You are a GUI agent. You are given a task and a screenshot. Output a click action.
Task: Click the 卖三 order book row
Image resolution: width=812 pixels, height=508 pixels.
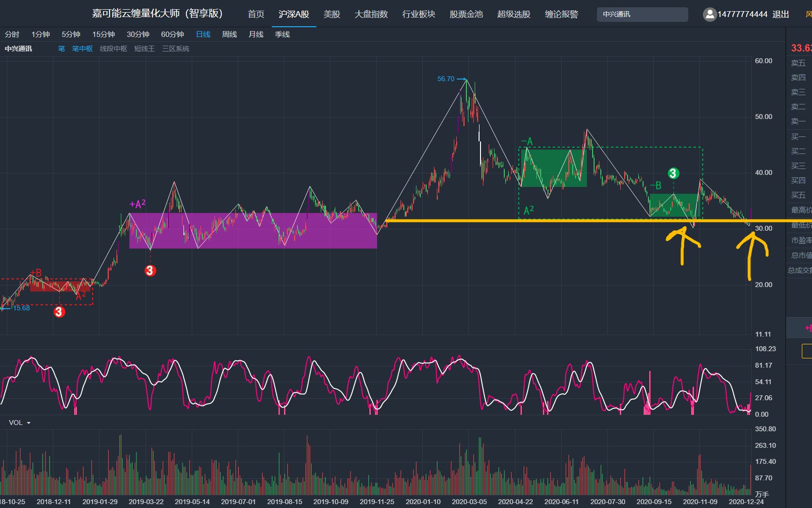coord(799,92)
